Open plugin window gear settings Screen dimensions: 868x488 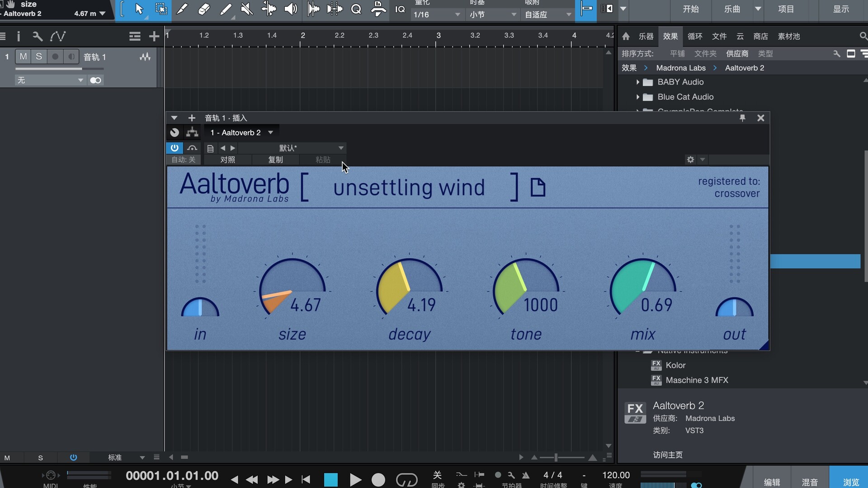pyautogui.click(x=690, y=160)
